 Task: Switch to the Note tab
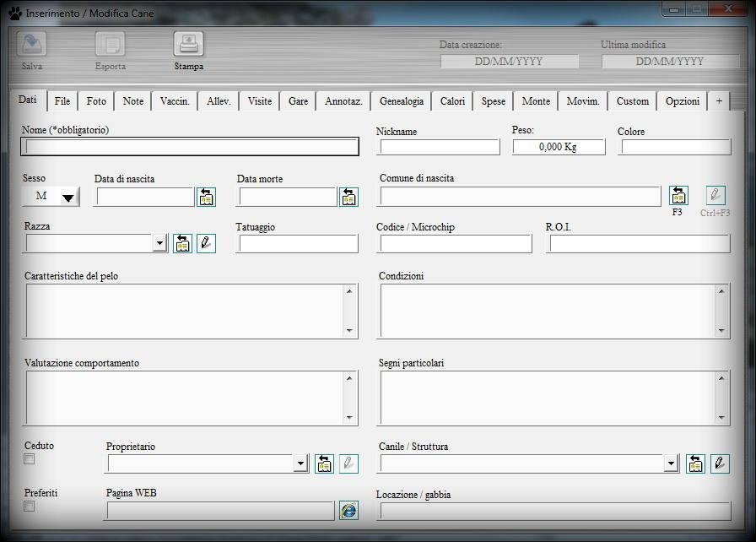pos(133,101)
